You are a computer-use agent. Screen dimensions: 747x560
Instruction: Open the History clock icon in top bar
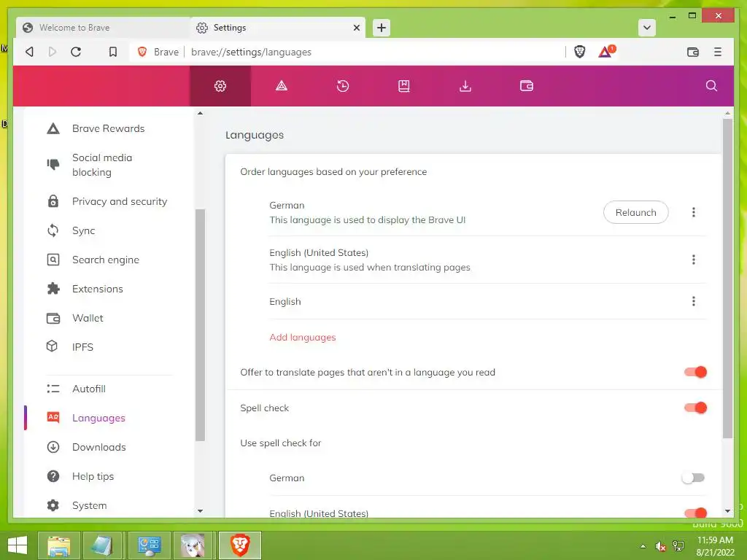[343, 86]
